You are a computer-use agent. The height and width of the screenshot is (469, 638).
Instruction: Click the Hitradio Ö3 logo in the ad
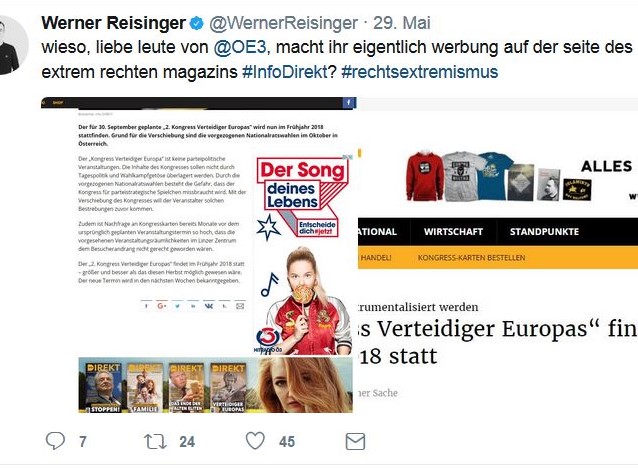coord(267,340)
